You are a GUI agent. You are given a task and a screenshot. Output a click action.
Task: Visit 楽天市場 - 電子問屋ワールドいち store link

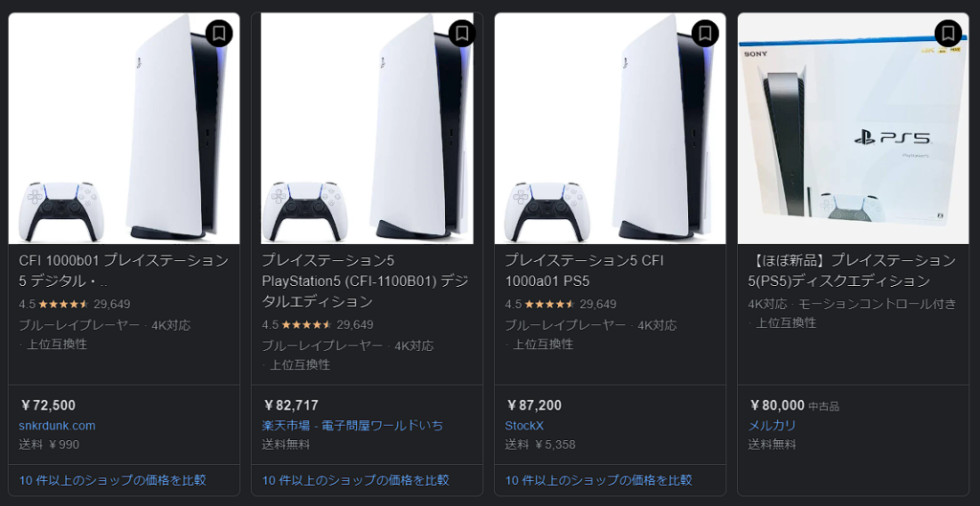pyautogui.click(x=352, y=426)
